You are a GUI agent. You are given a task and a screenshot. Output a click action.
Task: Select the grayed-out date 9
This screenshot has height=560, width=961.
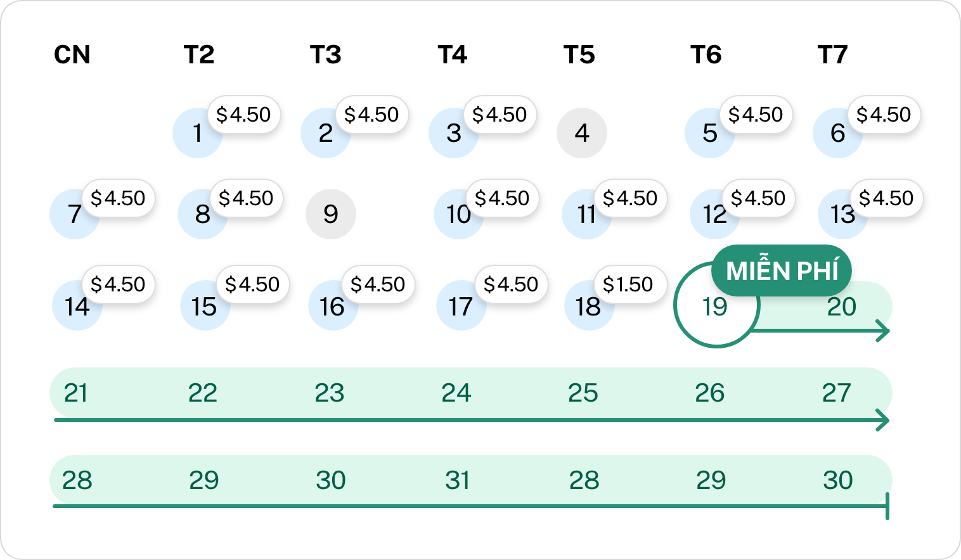coord(330,215)
